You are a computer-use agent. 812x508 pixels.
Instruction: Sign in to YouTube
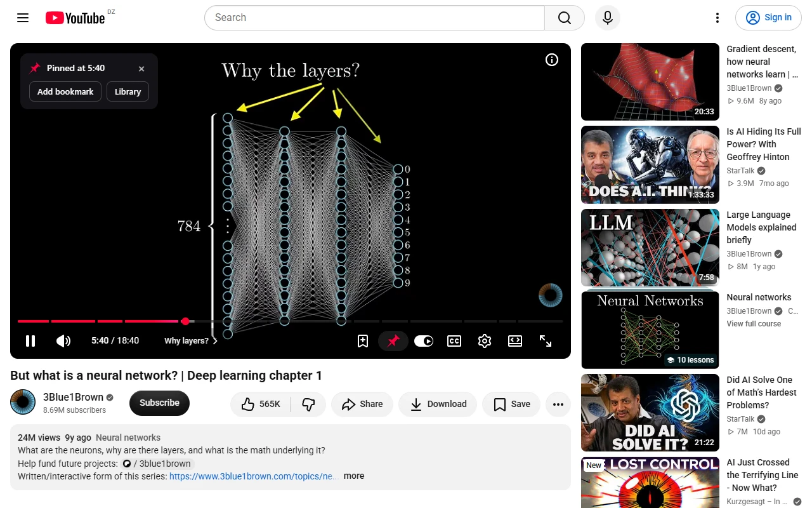(768, 18)
